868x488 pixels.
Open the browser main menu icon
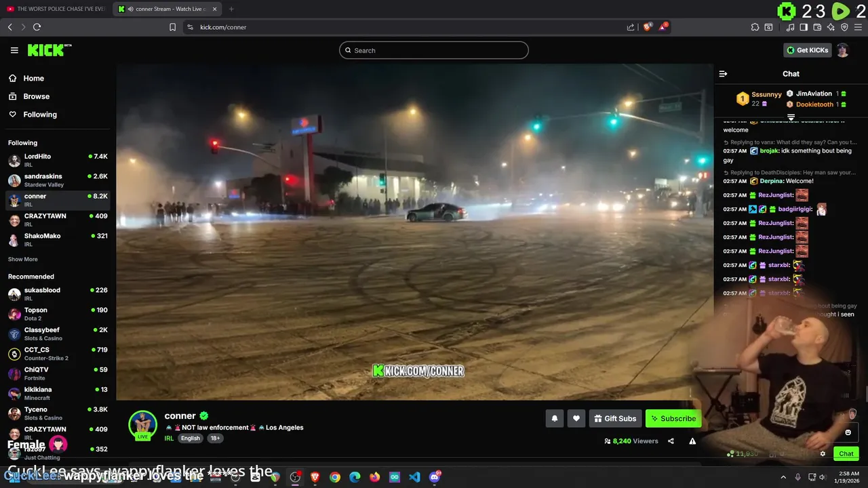(859, 27)
